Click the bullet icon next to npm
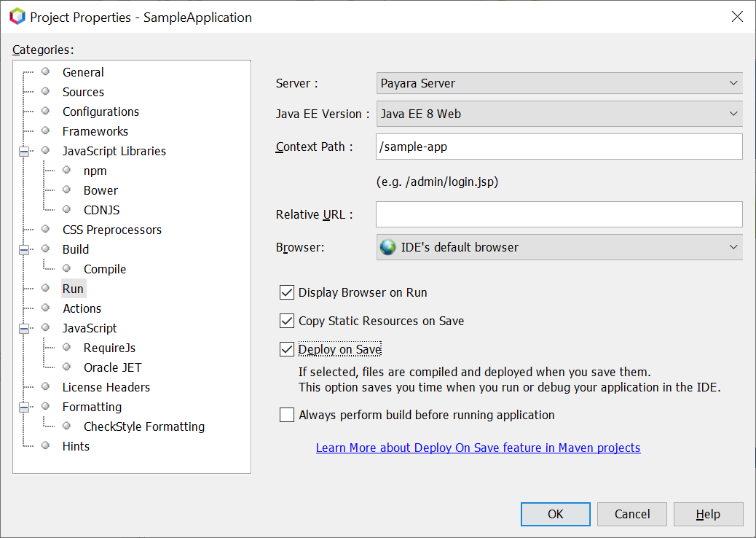The width and height of the screenshot is (756, 538). [67, 170]
